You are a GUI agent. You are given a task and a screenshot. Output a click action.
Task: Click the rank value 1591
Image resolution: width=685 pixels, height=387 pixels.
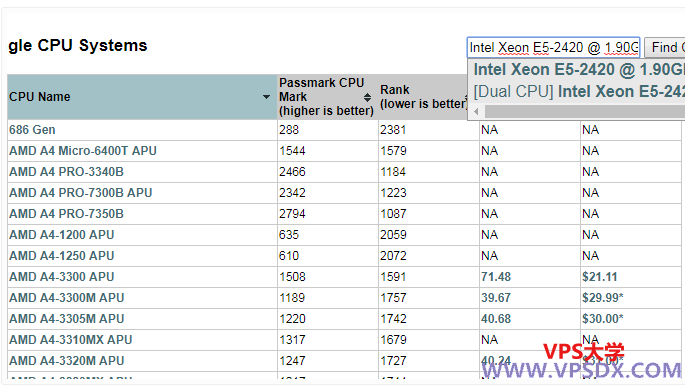(x=393, y=276)
